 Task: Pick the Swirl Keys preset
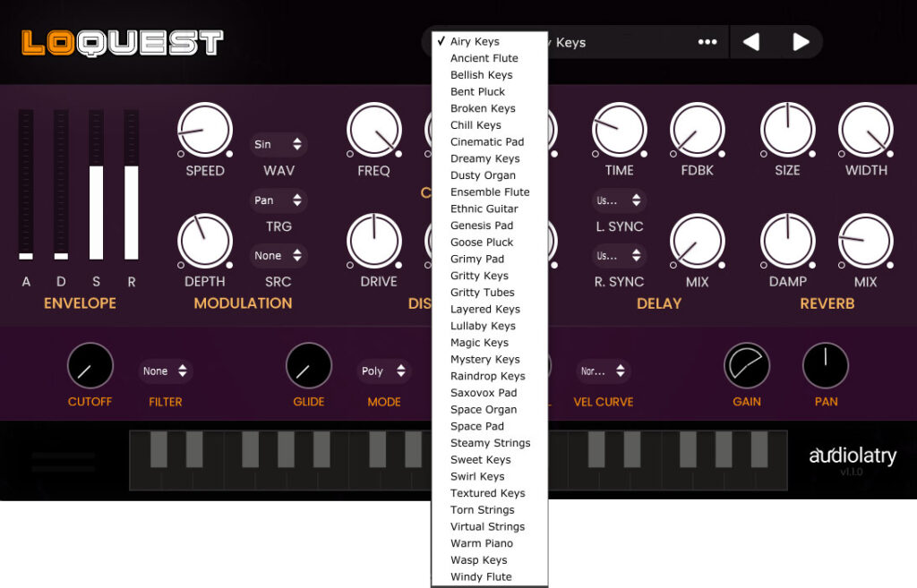[490, 476]
